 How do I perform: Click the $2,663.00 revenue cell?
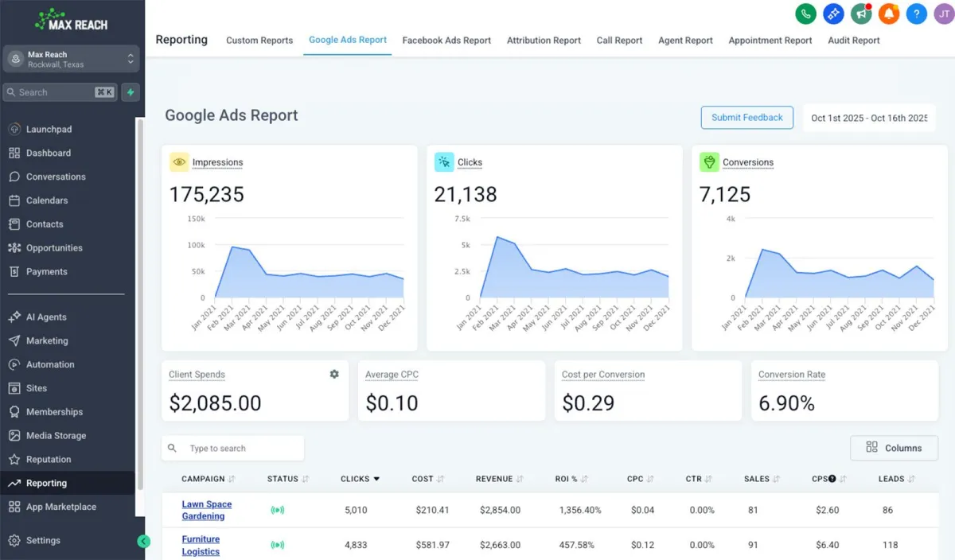coord(498,545)
